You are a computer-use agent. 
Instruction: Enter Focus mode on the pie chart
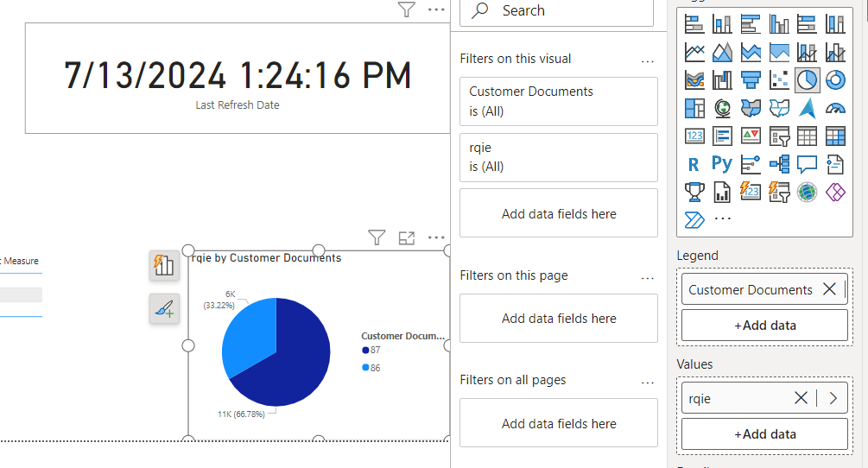click(x=406, y=237)
